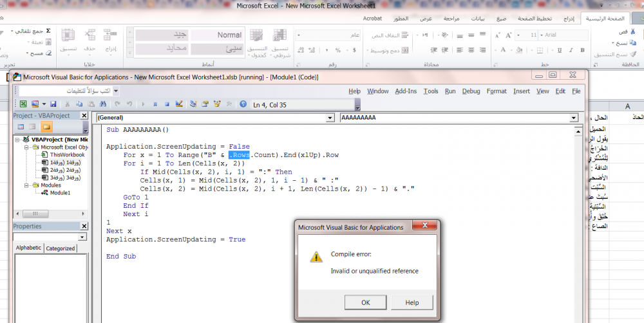Open the Edit menu in VBA editor

pos(561,91)
